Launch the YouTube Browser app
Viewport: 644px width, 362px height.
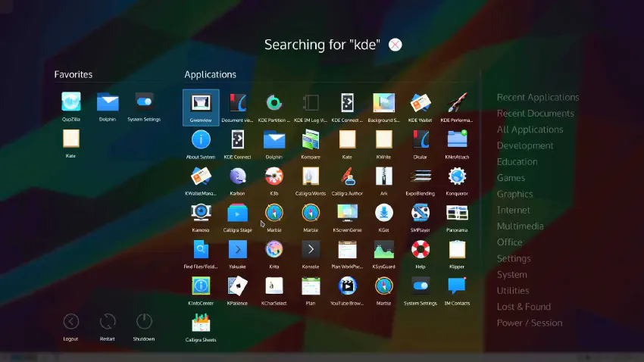[347, 290]
